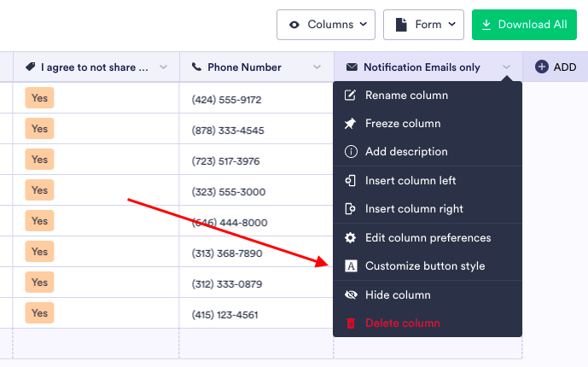The image size is (588, 367).
Task: Click the info icon beside Add description
Action: click(x=350, y=152)
